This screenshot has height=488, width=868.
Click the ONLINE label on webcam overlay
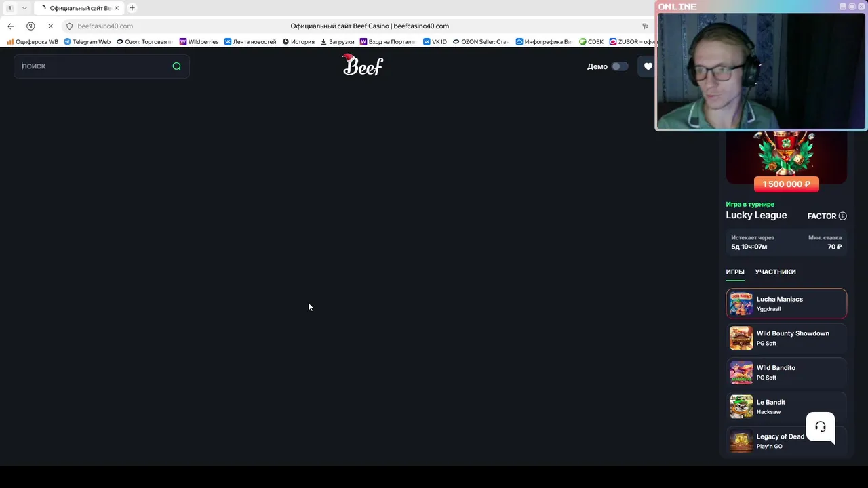click(x=677, y=7)
